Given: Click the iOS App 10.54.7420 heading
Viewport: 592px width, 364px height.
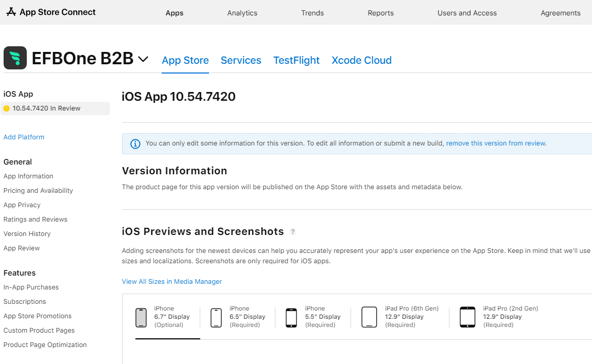Looking at the screenshot, I should pos(179,97).
